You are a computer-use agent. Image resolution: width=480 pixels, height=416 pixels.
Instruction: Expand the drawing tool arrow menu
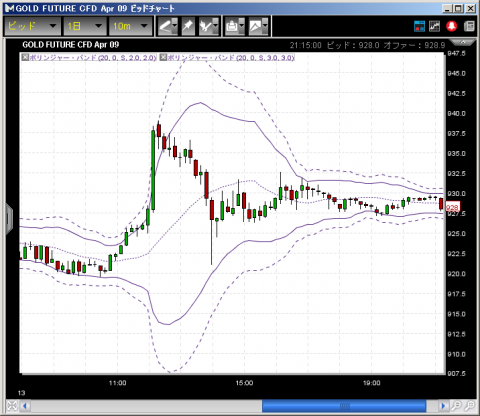(x=175, y=26)
